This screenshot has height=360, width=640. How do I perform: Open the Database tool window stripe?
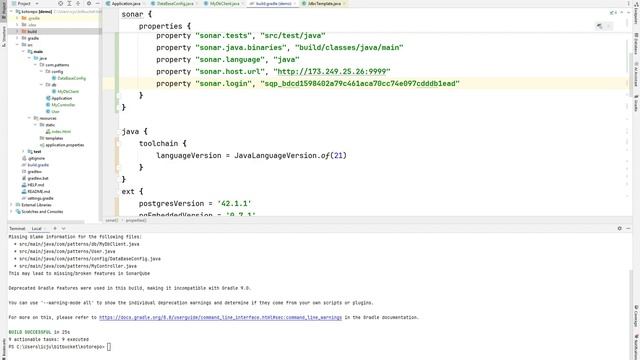[x=636, y=43]
